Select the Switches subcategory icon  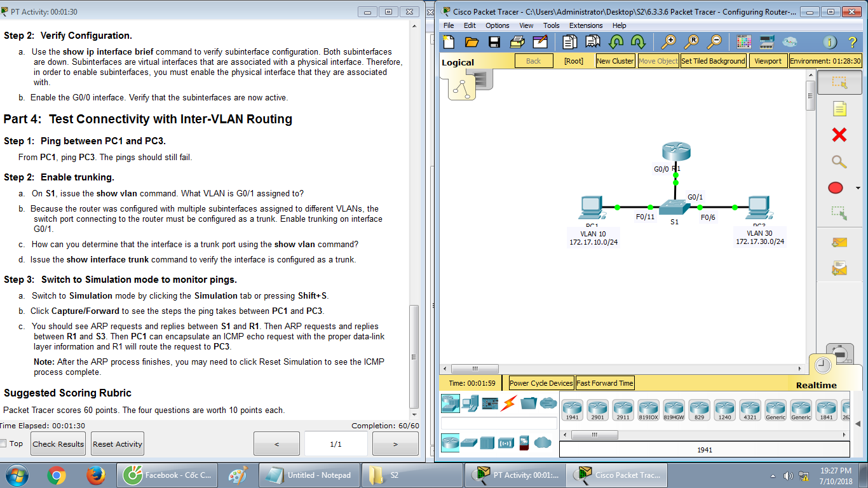pyautogui.click(x=469, y=442)
